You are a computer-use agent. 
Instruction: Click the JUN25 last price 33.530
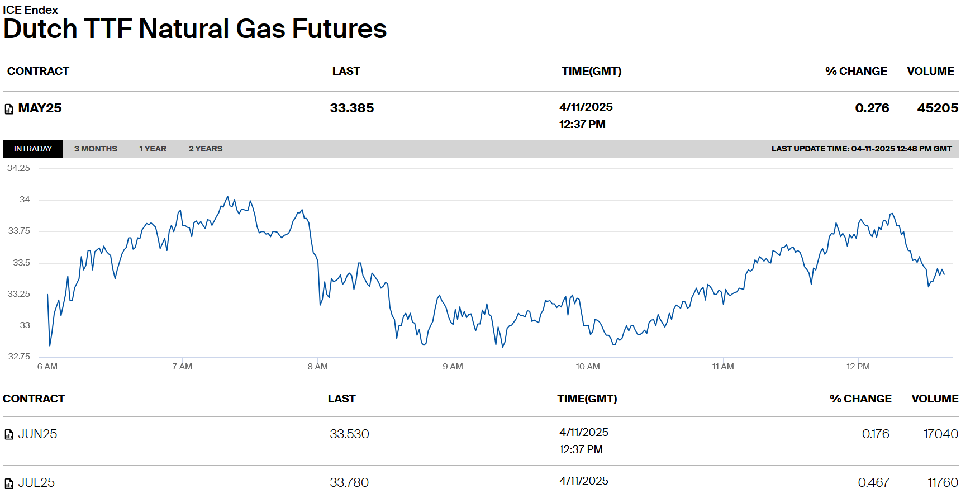coord(349,434)
